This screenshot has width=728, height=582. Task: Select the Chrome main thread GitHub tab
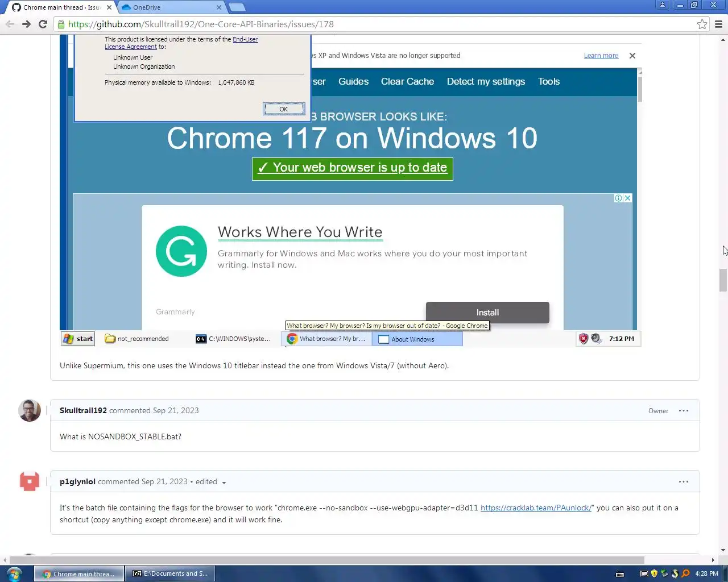[x=60, y=7]
